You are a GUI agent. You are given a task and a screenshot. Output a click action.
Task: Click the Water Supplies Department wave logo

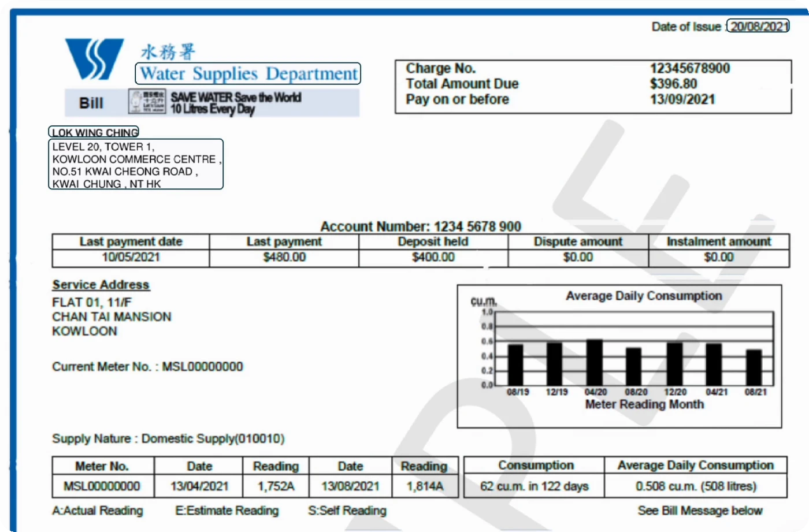point(94,59)
